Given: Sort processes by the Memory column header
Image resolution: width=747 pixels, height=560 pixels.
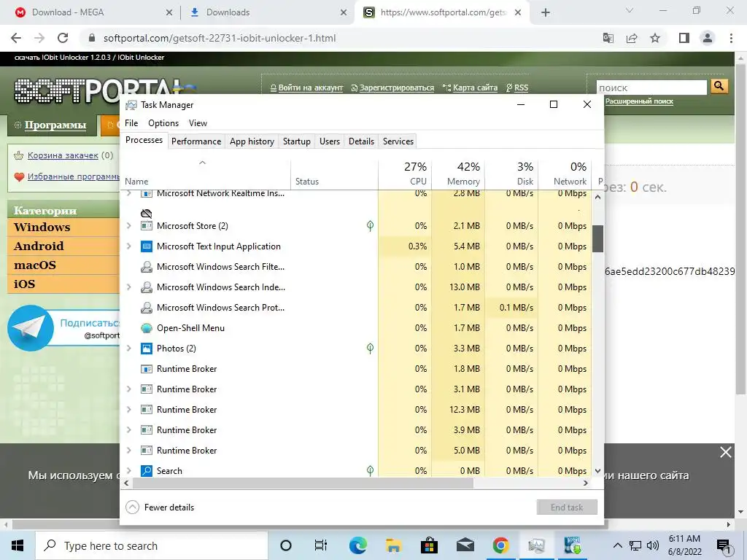Looking at the screenshot, I should click(x=458, y=174).
